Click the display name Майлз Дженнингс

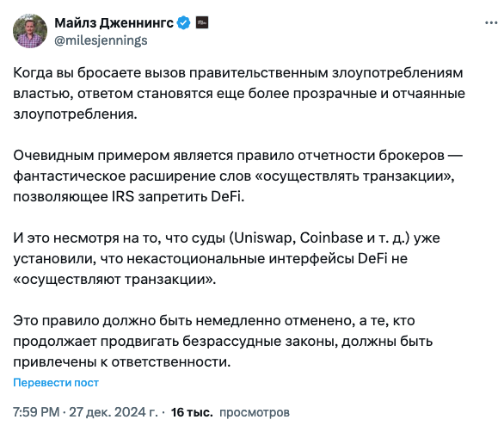coord(114,23)
